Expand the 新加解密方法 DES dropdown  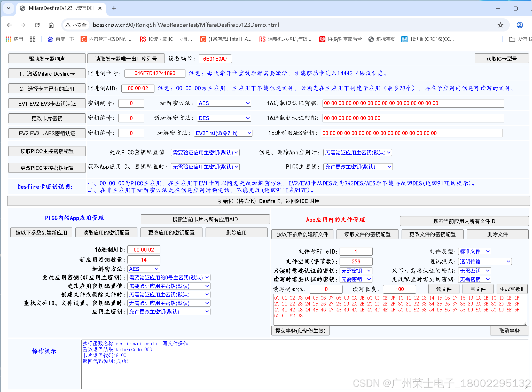[x=224, y=118]
